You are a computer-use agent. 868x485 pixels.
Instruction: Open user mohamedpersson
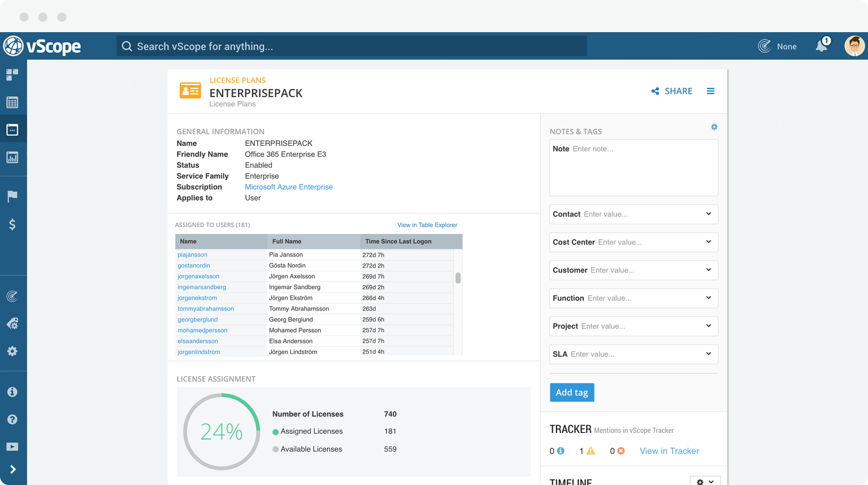pos(202,330)
